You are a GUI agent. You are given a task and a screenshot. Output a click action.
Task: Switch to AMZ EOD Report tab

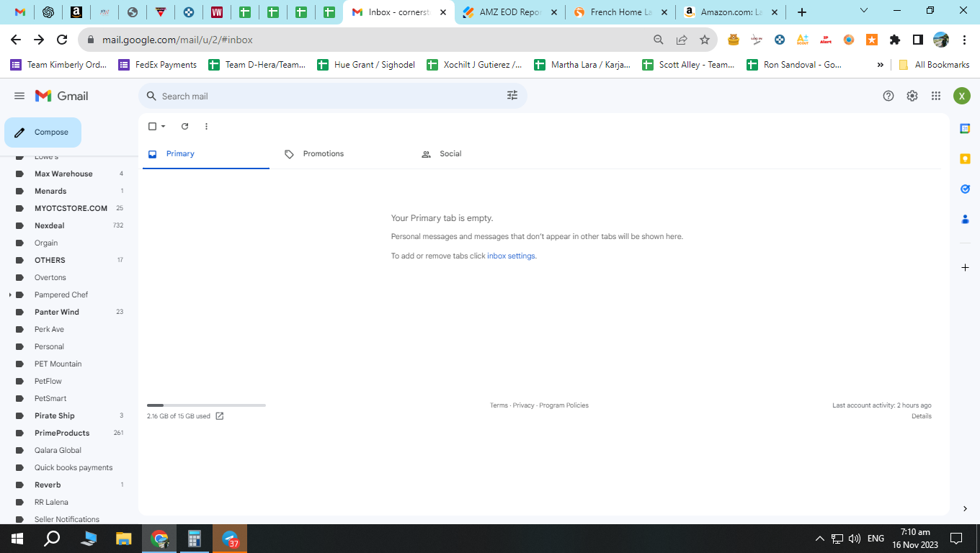pos(510,12)
